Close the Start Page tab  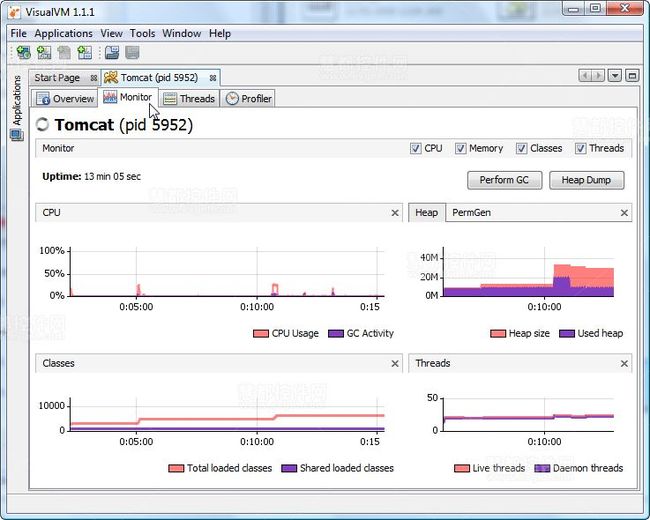[94, 78]
